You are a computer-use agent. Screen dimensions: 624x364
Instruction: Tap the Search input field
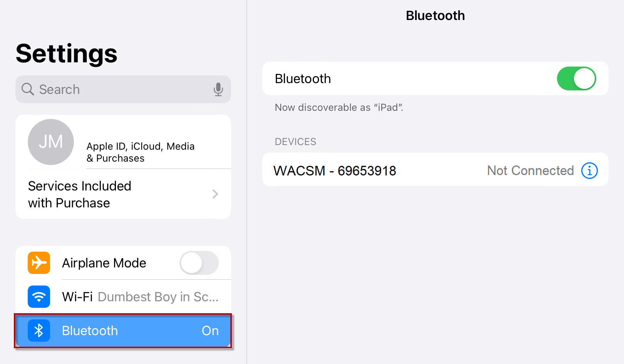[116, 89]
